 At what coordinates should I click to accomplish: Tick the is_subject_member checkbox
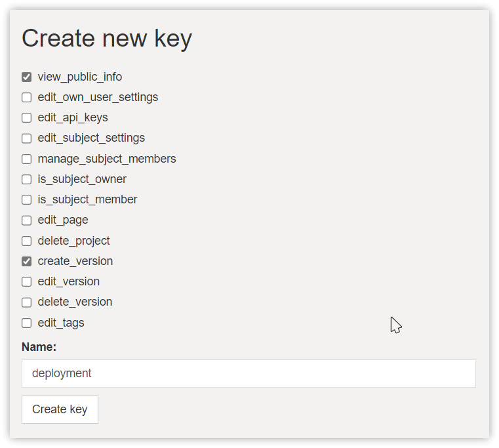tap(27, 200)
